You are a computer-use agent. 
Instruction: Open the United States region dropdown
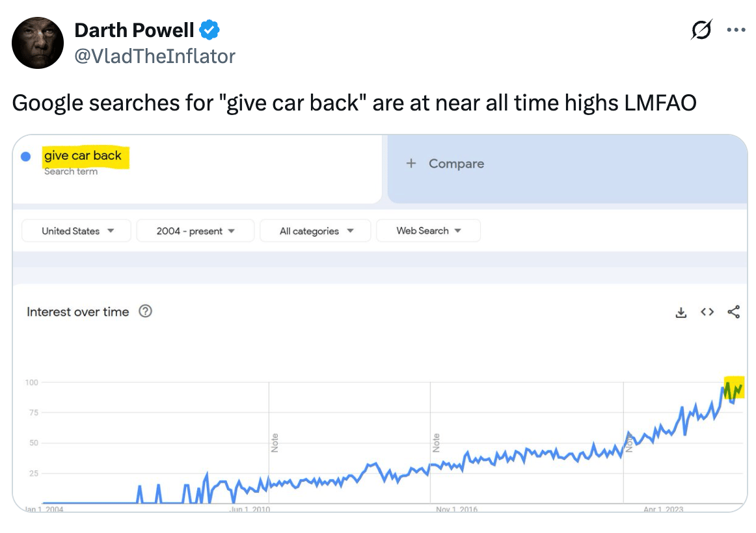pyautogui.click(x=77, y=231)
